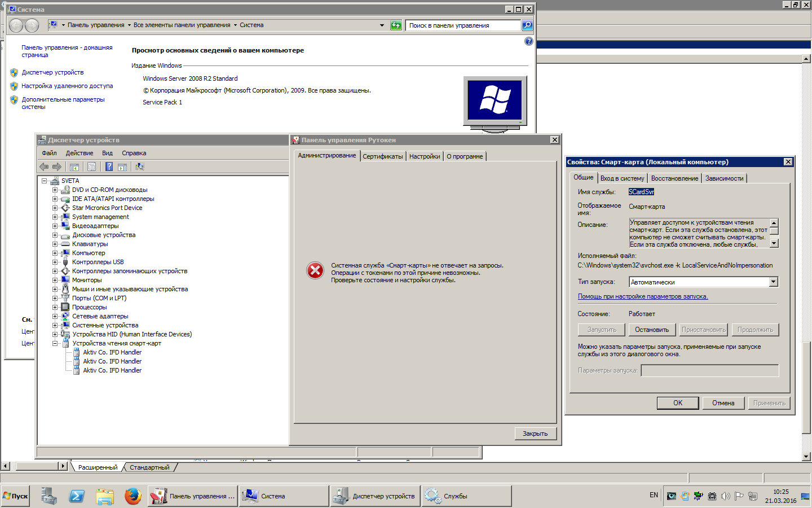Screen dimensions: 812x508
Task: Click the scan for hardware changes toolbar icon
Action: tap(140, 167)
